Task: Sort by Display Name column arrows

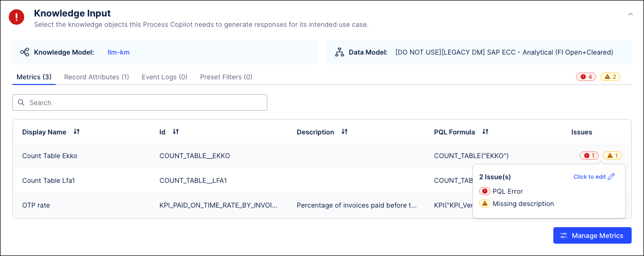Action: pos(77,132)
